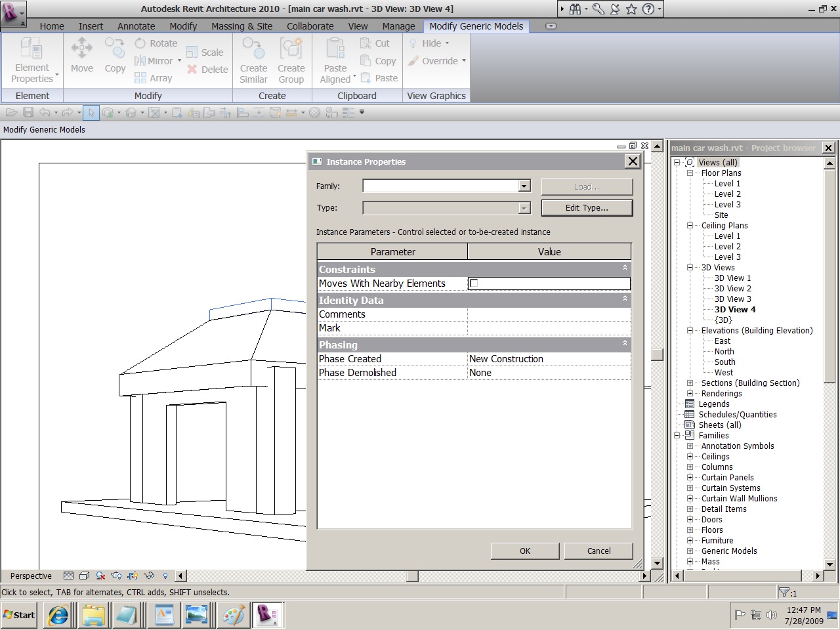
Task: Collapse the Constraints section
Action: coord(625,268)
